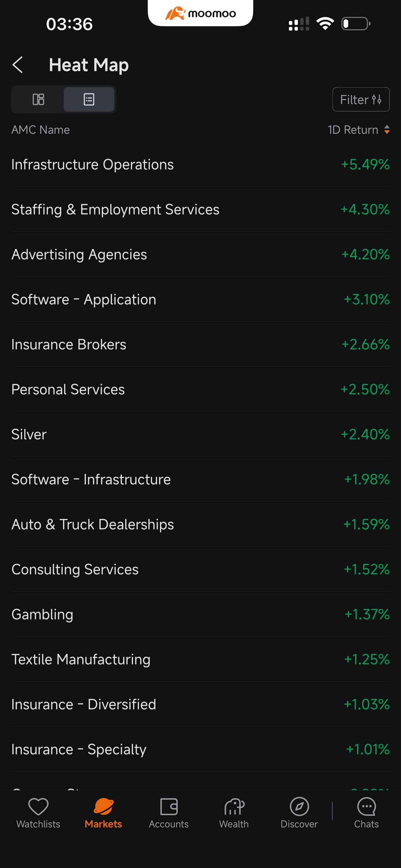
Task: Open the Silver industry row
Action: point(200,434)
